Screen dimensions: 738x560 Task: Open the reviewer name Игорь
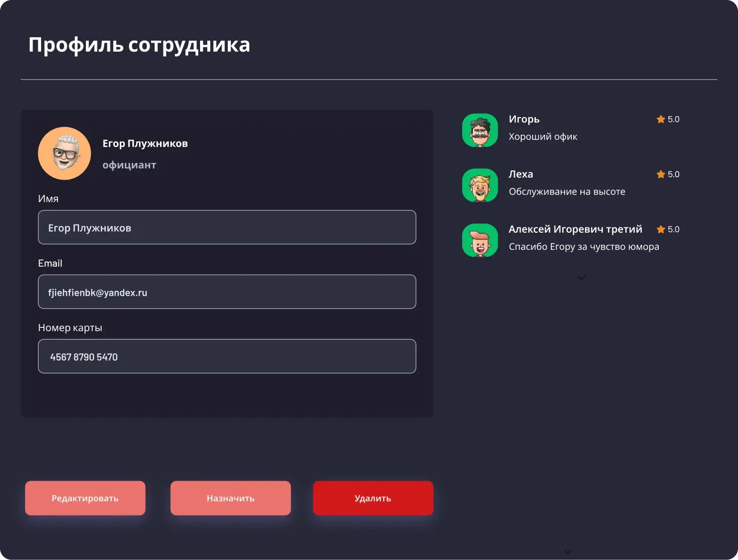click(x=524, y=119)
